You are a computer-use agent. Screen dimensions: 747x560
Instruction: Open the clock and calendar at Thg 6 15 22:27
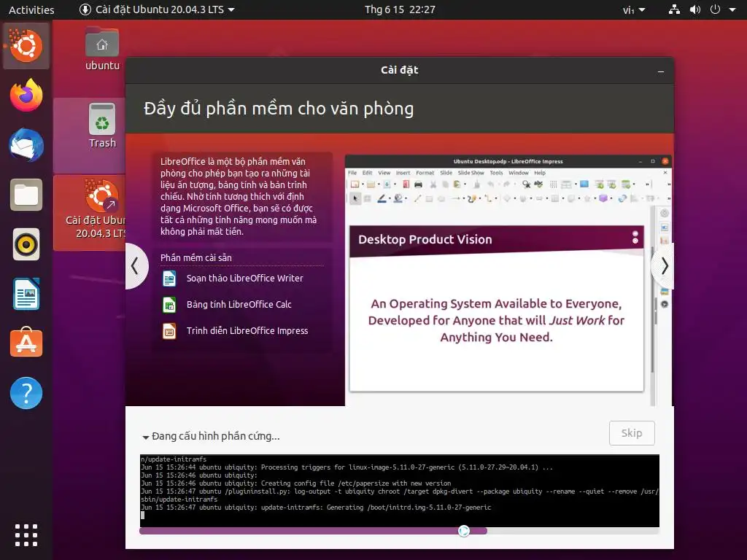400,9
